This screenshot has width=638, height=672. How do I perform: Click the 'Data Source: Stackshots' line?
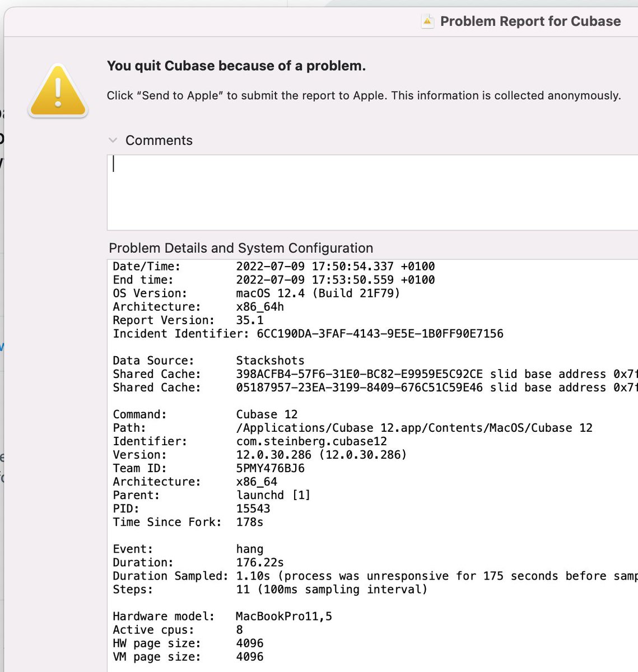point(209,361)
